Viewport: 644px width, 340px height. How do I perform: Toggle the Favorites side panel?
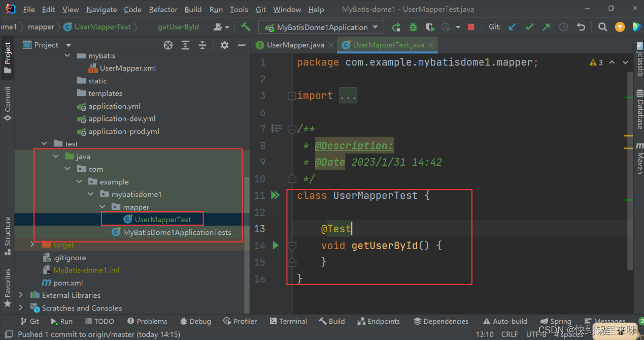[7, 288]
